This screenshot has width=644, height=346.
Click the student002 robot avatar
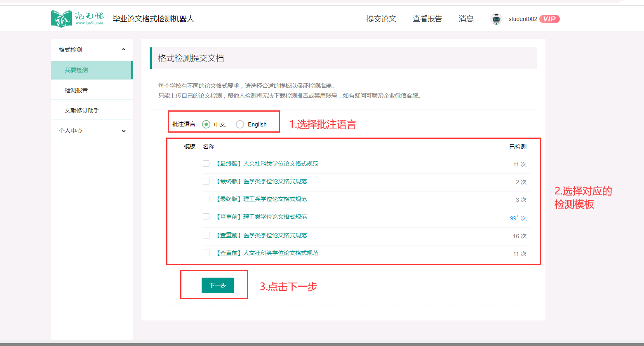point(496,19)
